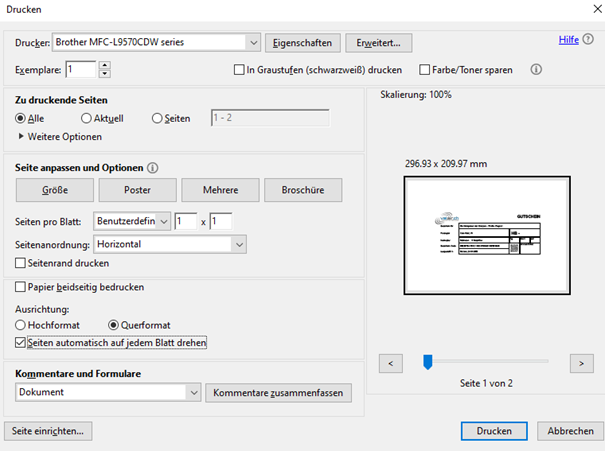This screenshot has width=605, height=451.
Task: Click info icon next to Farbe/Toner sparen
Action: [x=536, y=70]
